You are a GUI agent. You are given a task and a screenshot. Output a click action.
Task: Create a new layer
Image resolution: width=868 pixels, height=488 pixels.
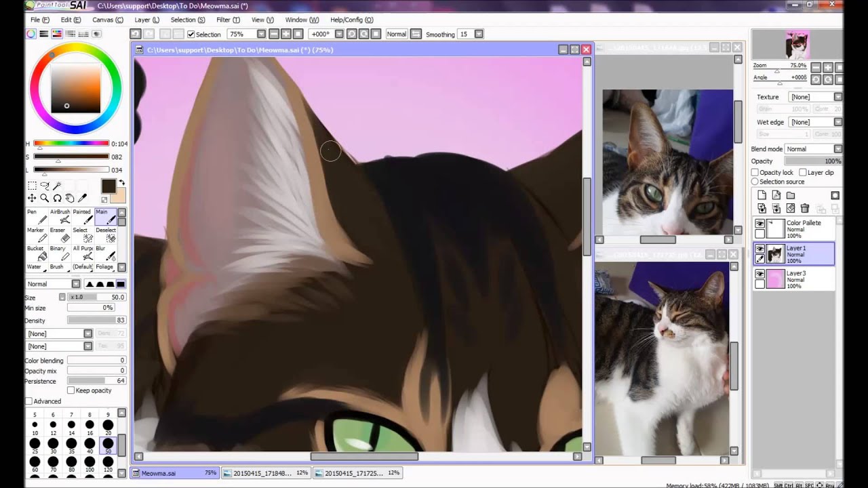(762, 195)
